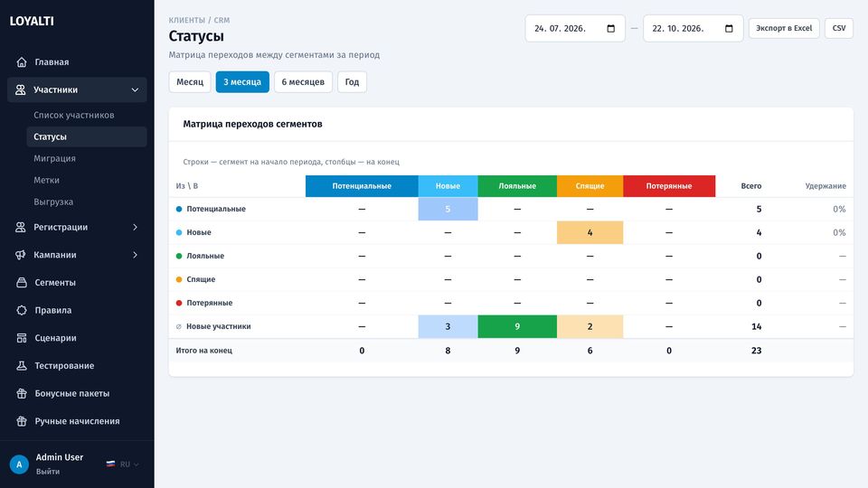Click the Новые row 0% retention value

pyautogui.click(x=839, y=232)
